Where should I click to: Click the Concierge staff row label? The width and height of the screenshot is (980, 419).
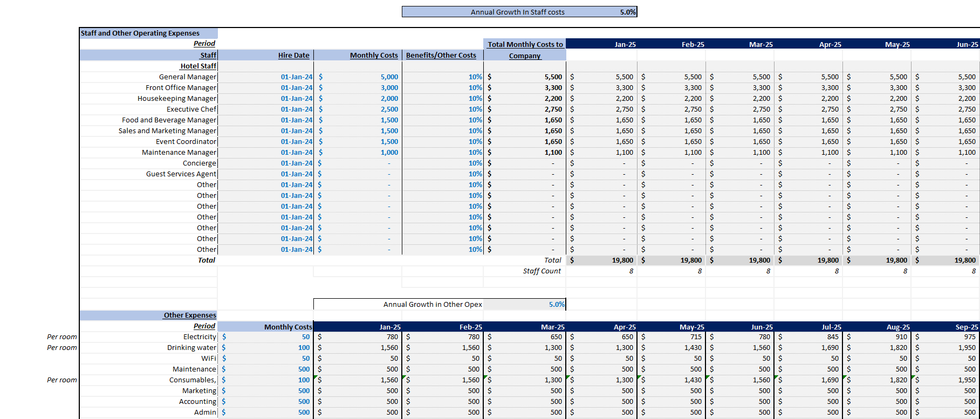199,163
